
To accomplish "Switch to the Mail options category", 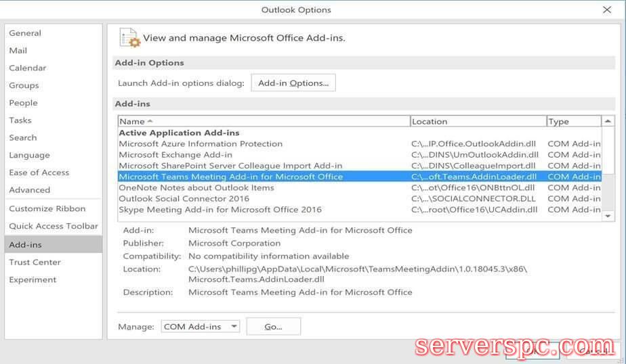I will (x=18, y=51).
